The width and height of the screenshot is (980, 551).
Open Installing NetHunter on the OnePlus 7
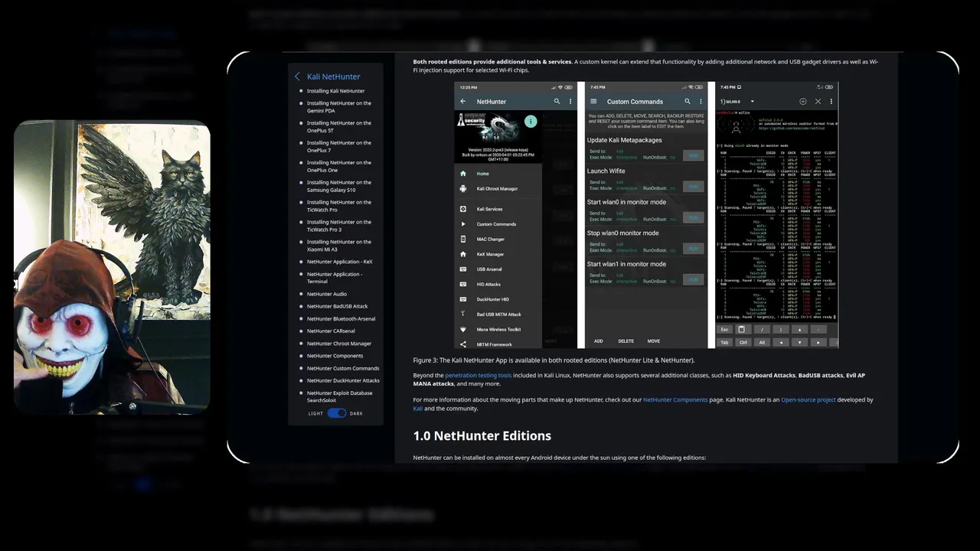(339, 146)
